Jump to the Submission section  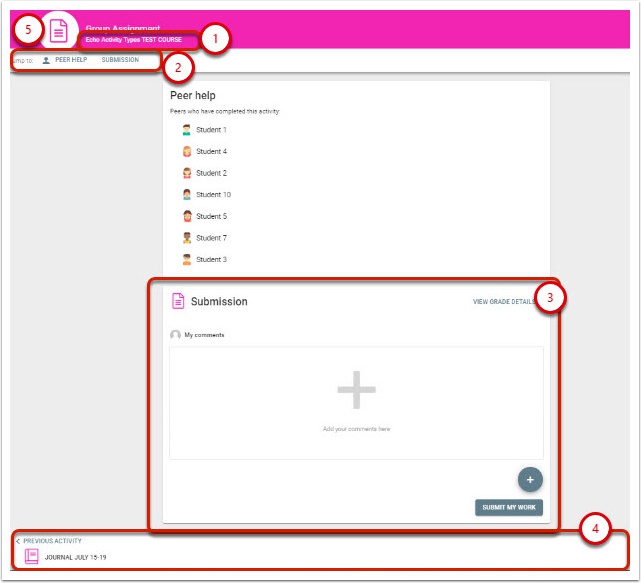tap(120, 60)
